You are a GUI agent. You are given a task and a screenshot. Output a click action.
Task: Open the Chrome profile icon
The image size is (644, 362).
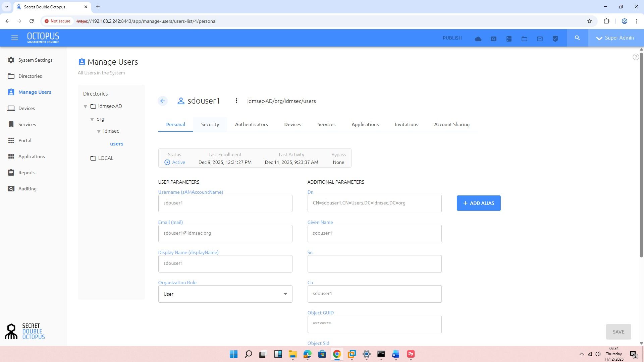(624, 21)
